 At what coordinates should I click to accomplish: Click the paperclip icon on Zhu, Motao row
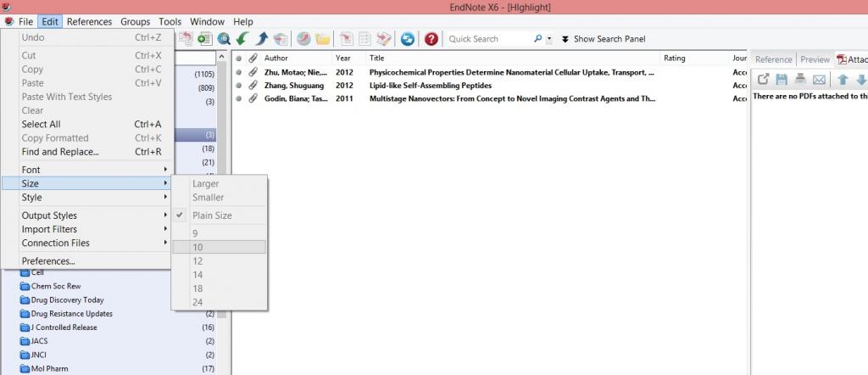(x=253, y=72)
